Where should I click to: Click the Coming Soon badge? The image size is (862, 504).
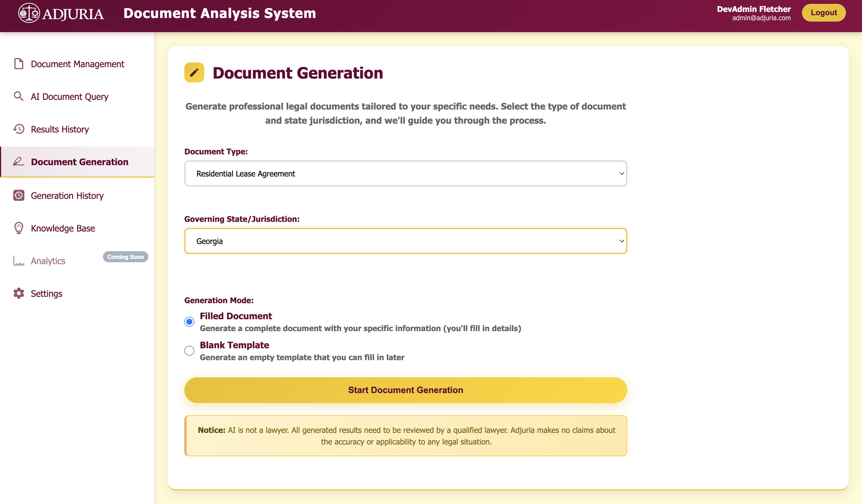click(x=126, y=257)
